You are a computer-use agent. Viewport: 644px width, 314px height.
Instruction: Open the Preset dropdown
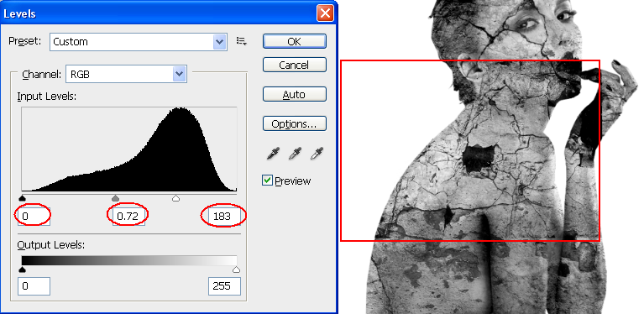(x=139, y=41)
